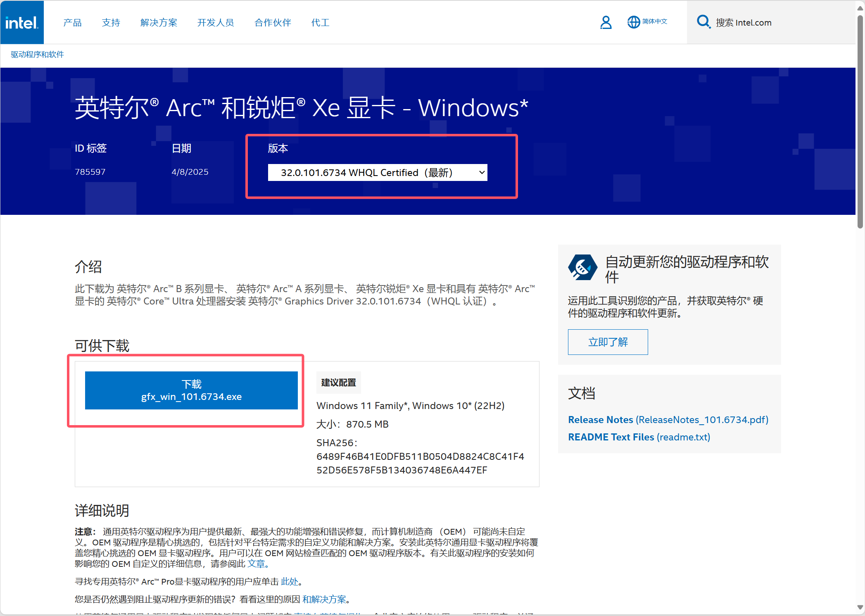Click the 自动更新您的驱动程序和软件 heading
Viewport: 865px width, 616px height.
[x=687, y=269]
